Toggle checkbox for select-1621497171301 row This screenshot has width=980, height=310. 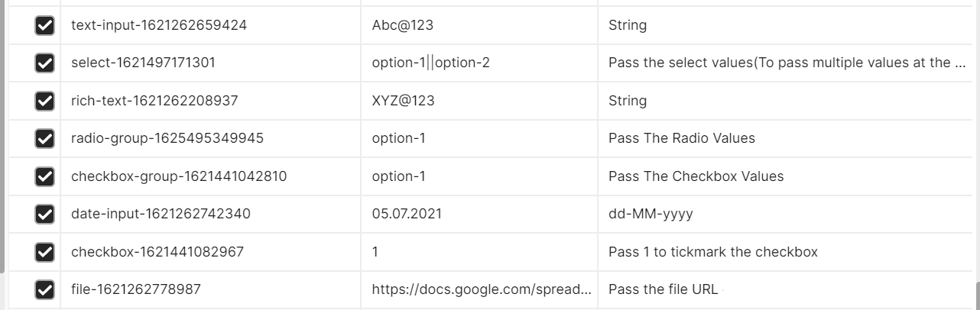45,63
